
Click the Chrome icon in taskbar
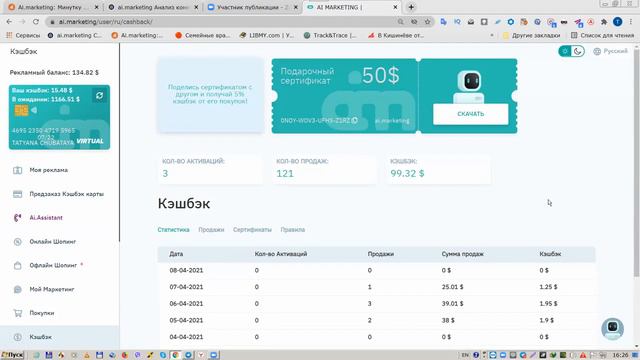175,355
